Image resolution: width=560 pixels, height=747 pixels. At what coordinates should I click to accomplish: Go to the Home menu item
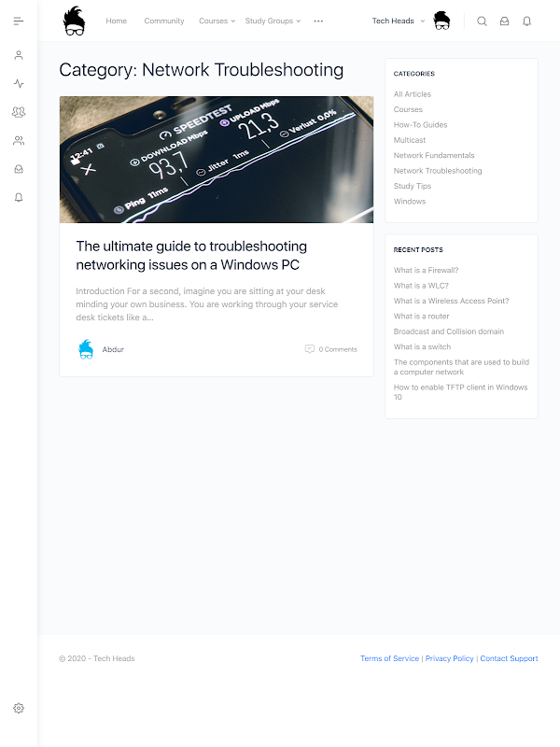(116, 21)
